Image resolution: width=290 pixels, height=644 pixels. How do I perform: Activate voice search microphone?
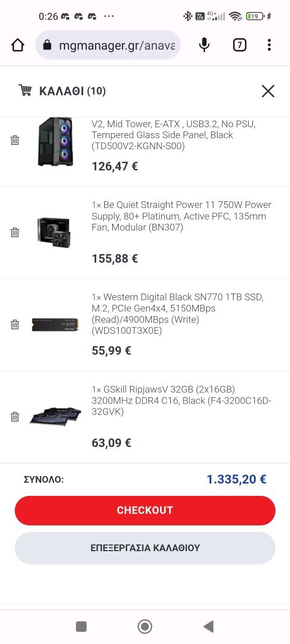click(204, 45)
